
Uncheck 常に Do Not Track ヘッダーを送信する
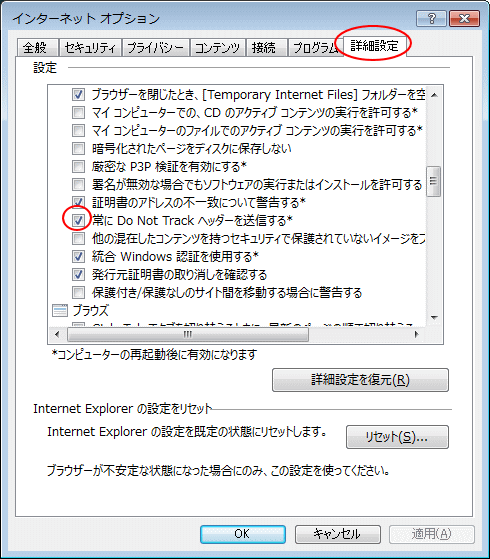78,220
